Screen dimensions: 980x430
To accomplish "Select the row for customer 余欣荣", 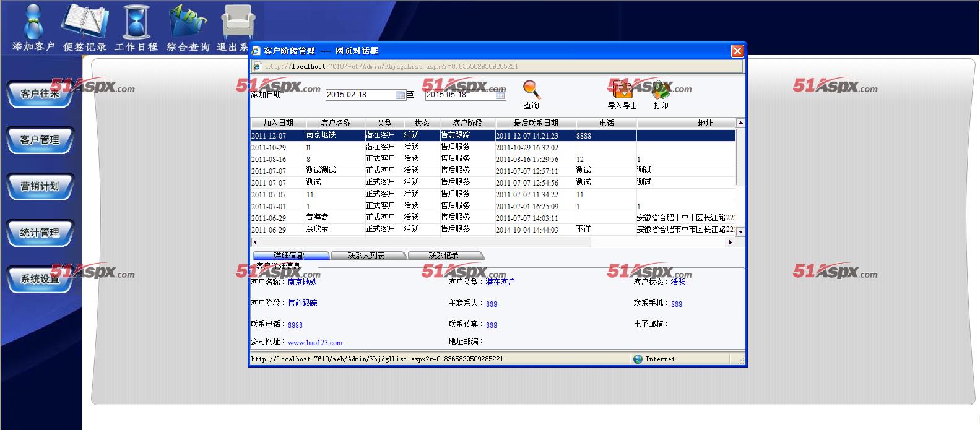I will (493, 230).
